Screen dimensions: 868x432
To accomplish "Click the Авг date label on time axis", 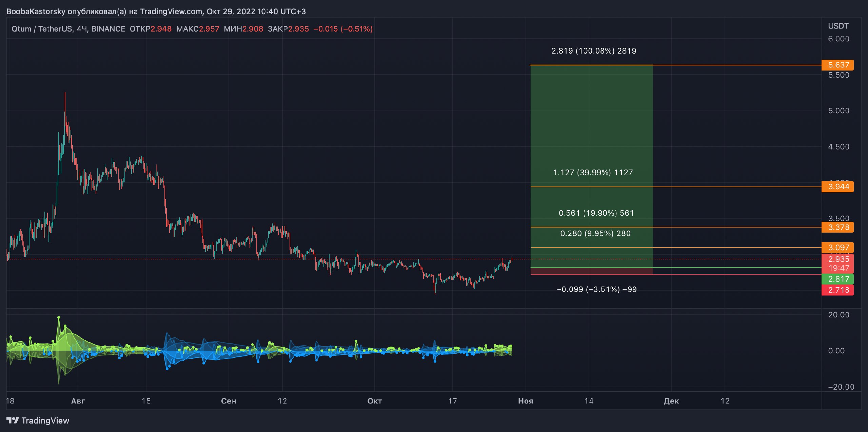I will [78, 401].
